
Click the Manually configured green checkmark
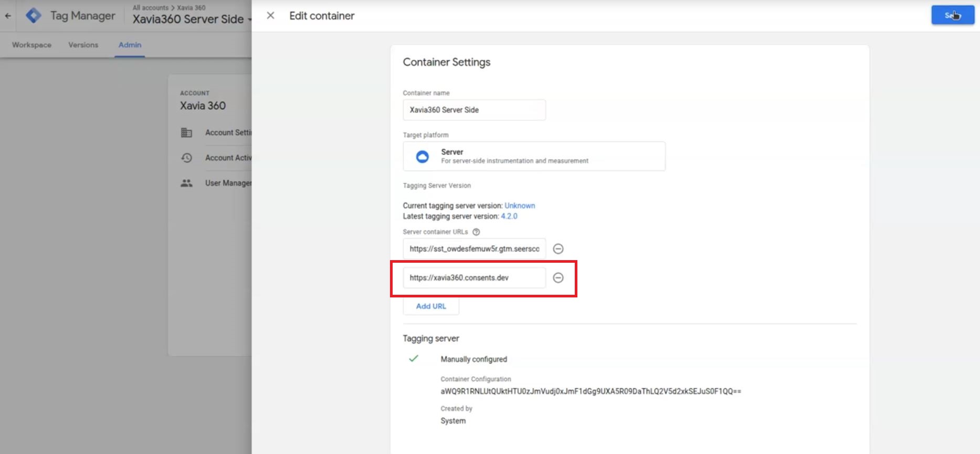pos(414,358)
